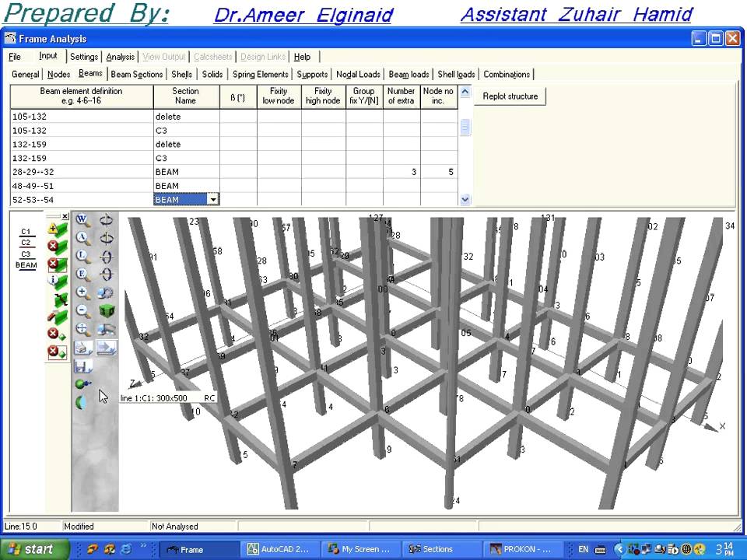Open the Analysis menu

[x=120, y=57]
